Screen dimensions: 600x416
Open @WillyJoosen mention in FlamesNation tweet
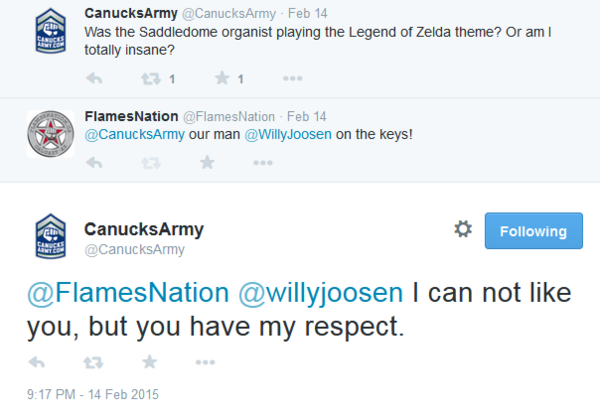pyautogui.click(x=288, y=134)
